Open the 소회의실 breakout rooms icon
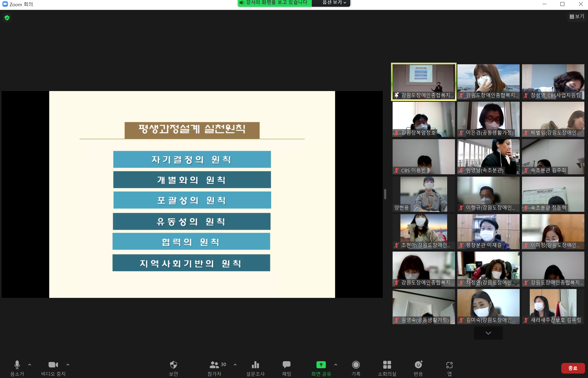Viewport: 588px width, 378px height. click(387, 365)
